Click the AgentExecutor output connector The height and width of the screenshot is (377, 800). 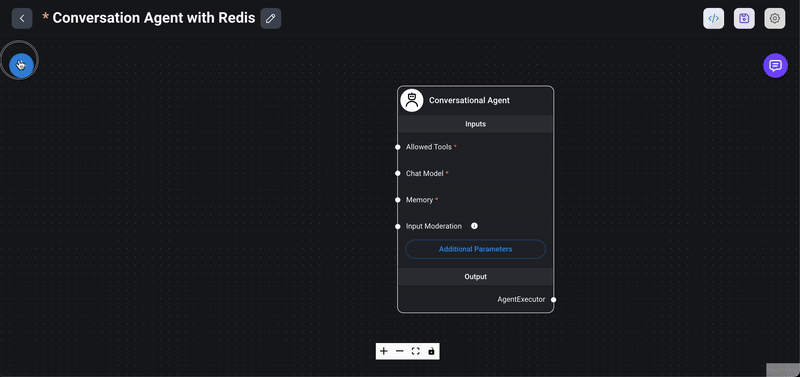[x=554, y=299]
